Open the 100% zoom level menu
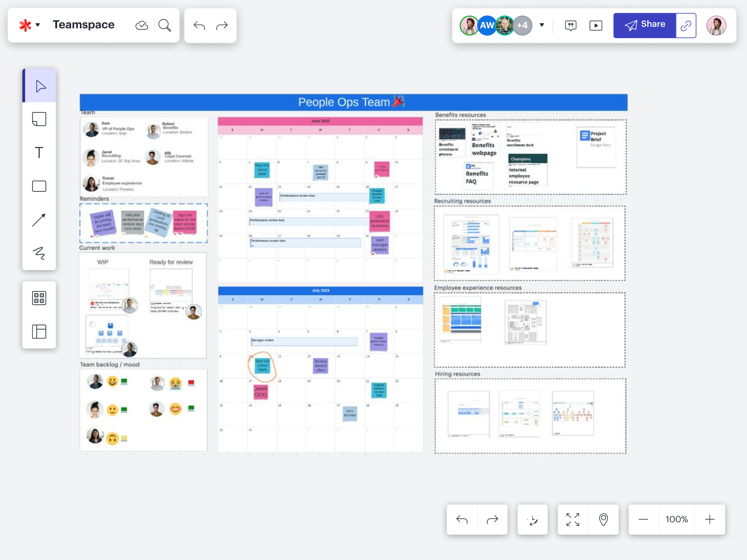Screen dimensions: 747x560 [677, 520]
